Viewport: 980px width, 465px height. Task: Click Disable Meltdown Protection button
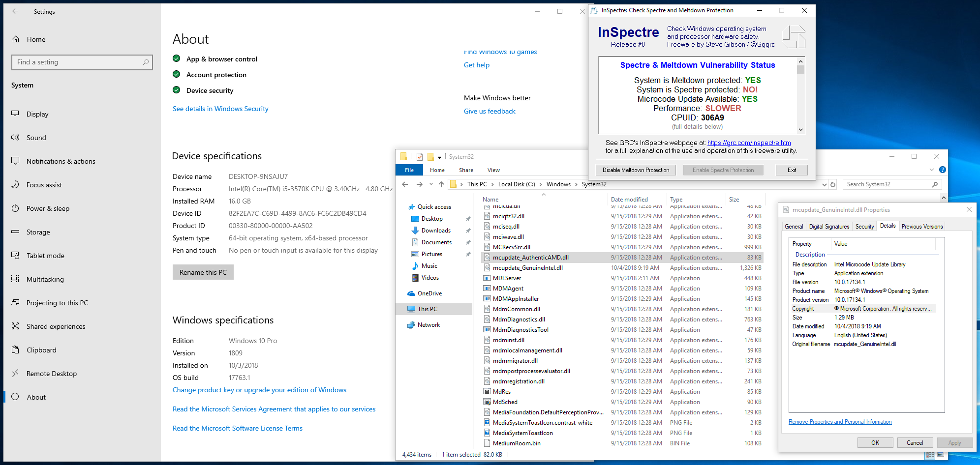pyautogui.click(x=636, y=170)
